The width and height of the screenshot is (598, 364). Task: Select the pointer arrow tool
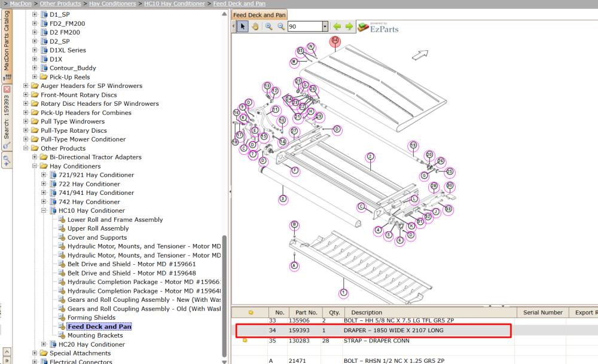coord(243,26)
